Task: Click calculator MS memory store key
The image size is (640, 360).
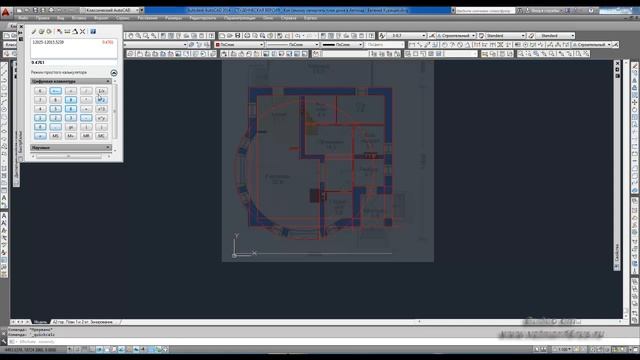Action: pos(56,136)
